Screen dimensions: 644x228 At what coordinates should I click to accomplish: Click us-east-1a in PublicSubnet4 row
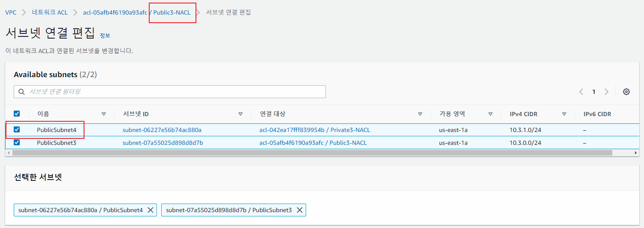tap(453, 130)
